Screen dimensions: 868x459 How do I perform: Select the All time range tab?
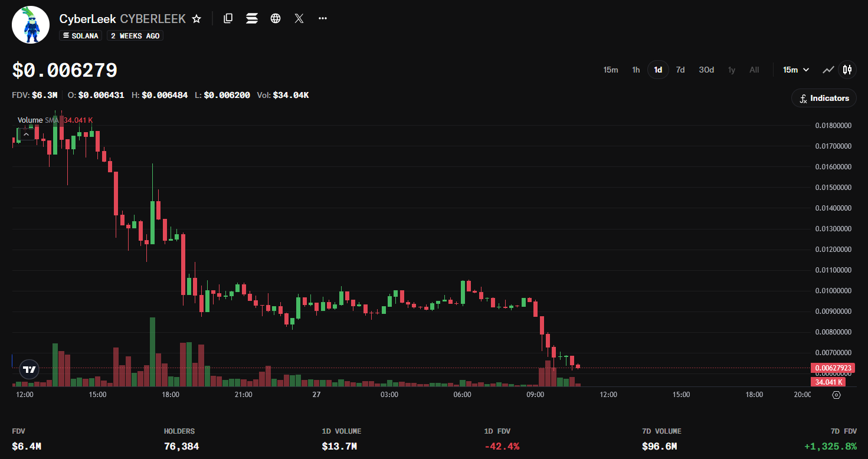click(x=754, y=70)
